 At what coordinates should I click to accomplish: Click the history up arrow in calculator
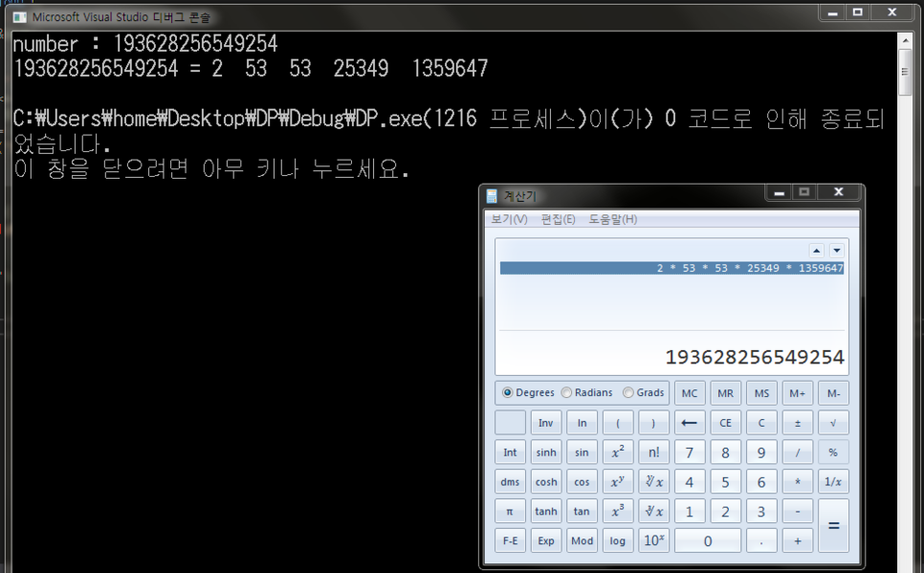(x=816, y=251)
